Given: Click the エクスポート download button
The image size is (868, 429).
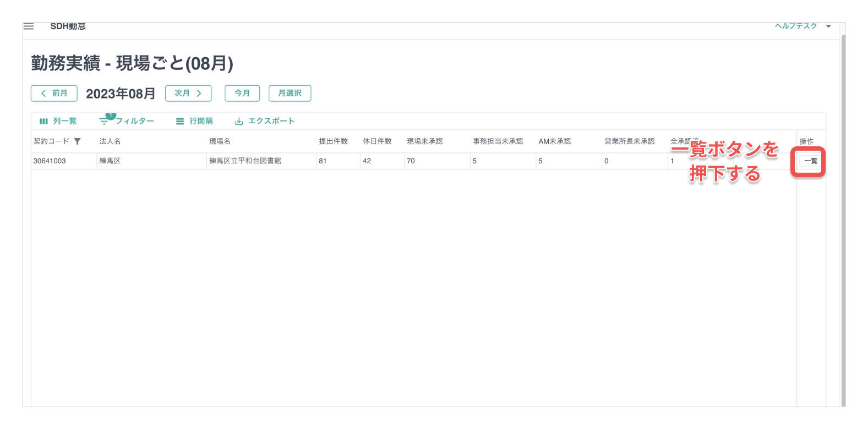Looking at the screenshot, I should coord(265,121).
